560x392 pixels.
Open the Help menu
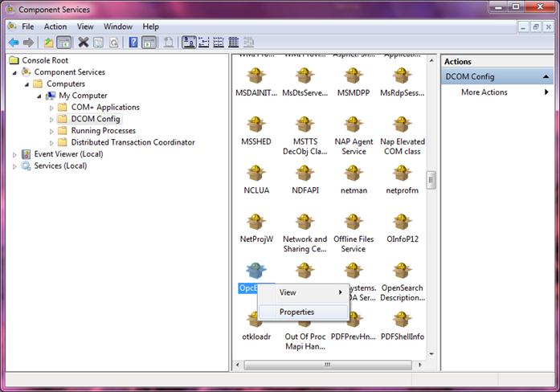click(x=151, y=27)
